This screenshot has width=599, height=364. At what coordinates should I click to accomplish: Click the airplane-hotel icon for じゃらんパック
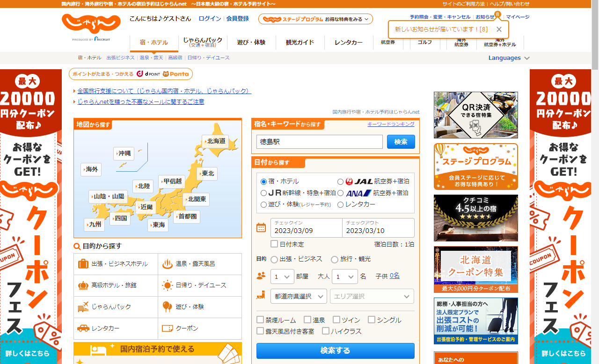(x=83, y=307)
